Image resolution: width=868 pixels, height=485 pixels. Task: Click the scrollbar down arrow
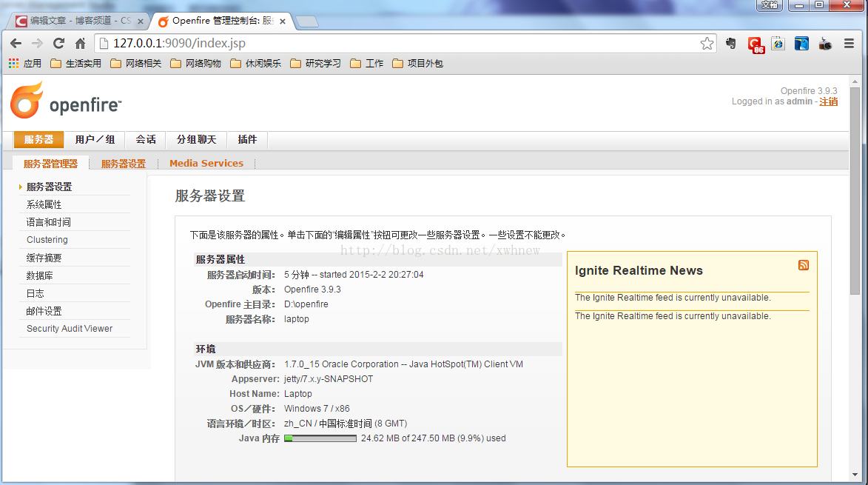point(855,475)
